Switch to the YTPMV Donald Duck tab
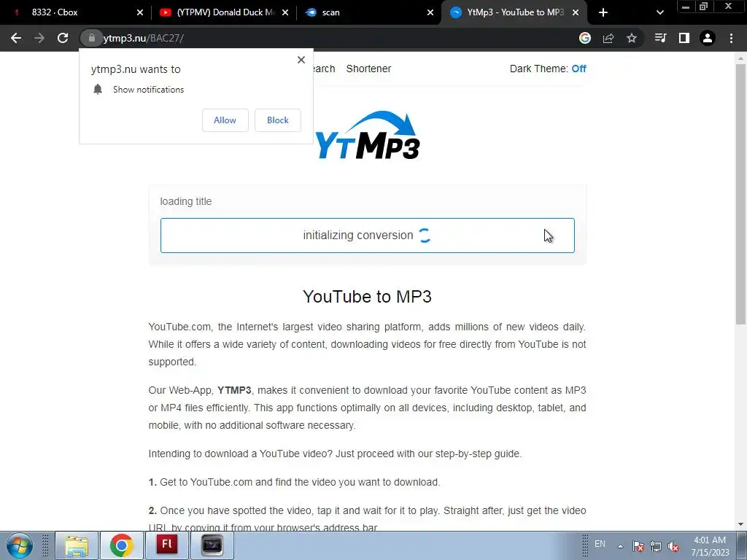The width and height of the screenshot is (747, 560). point(223,12)
